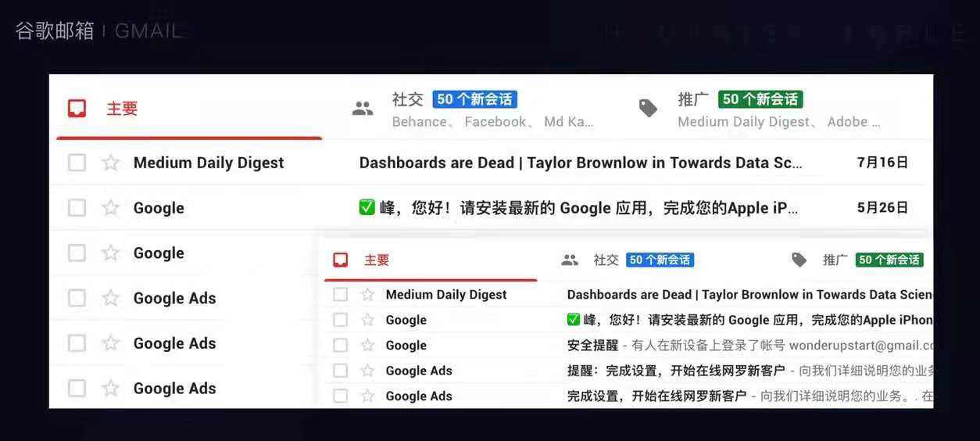Viewport: 980px width, 441px height.
Task: Tick the checkbox of the compact Google Ads email beginning 完成设置
Action: click(x=340, y=396)
